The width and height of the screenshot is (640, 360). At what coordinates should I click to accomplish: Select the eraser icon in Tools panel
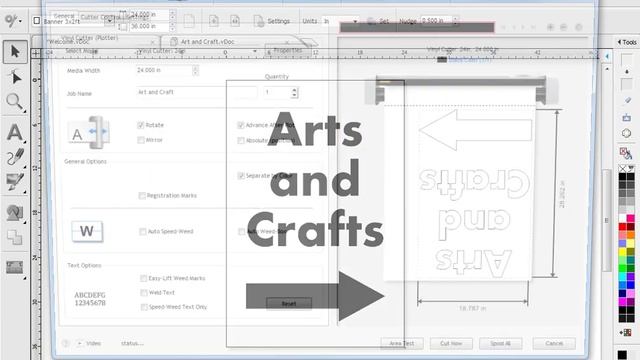click(627, 100)
